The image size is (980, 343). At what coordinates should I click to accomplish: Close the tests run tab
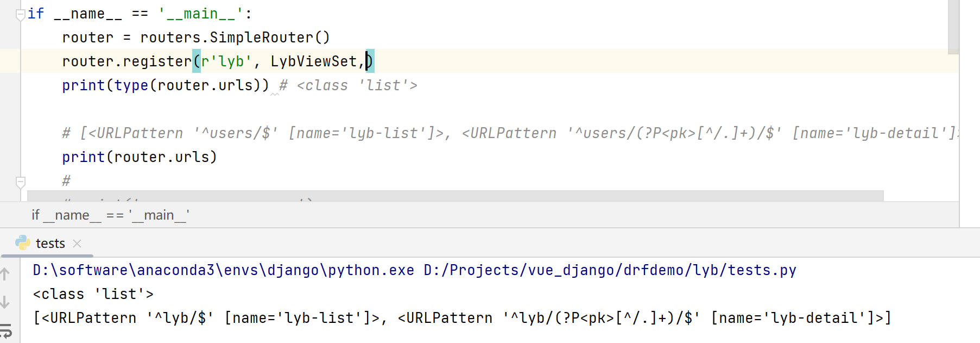[x=77, y=244]
